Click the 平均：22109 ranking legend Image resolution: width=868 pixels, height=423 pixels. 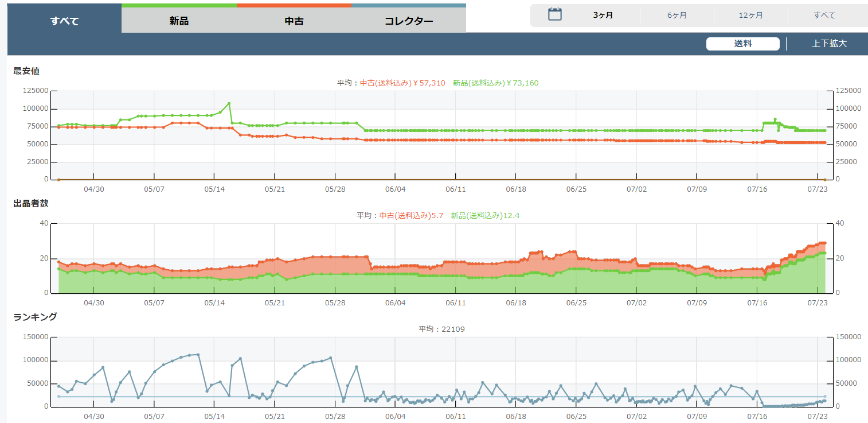(441, 329)
